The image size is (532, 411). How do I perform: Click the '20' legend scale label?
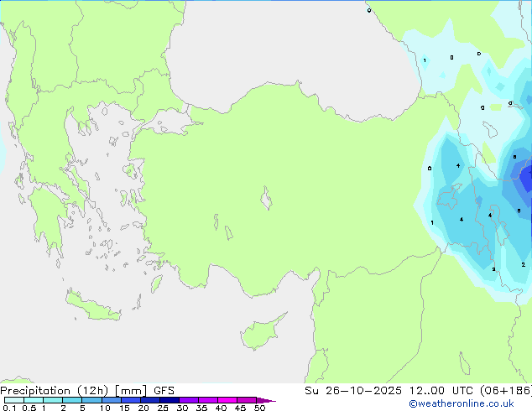click(143, 408)
